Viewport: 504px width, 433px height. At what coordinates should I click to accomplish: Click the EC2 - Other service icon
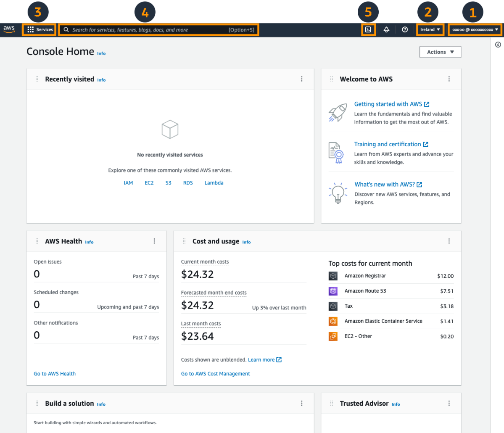point(332,336)
